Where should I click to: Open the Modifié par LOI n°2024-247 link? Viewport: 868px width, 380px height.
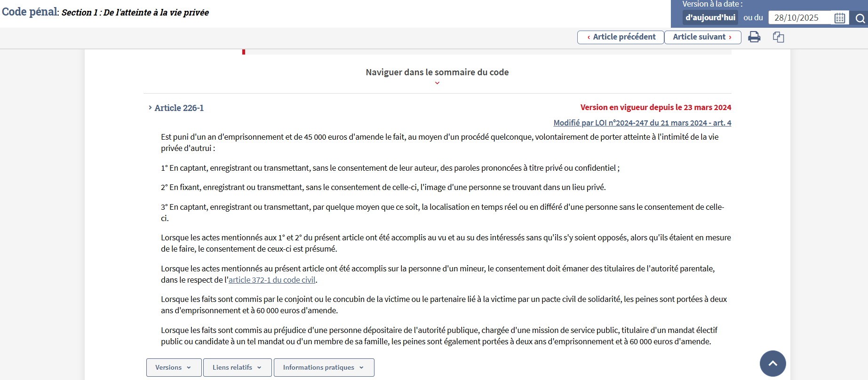pos(642,123)
